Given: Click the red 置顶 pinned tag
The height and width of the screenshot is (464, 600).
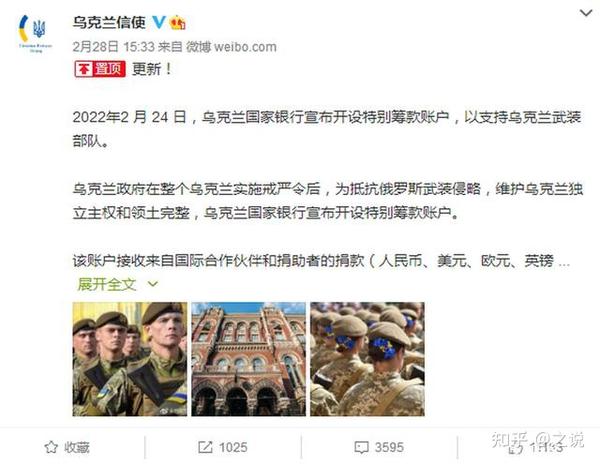Looking at the screenshot, I should click(100, 69).
